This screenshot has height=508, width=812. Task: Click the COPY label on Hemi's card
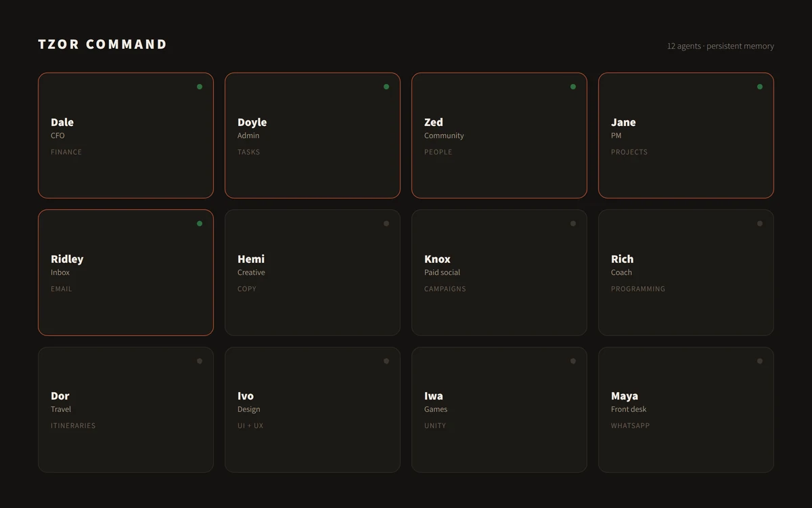click(247, 289)
